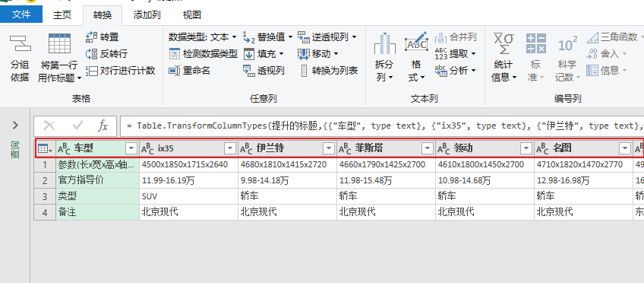Click the formula bar text field
This screenshot has height=283, width=644.
pyautogui.click(x=382, y=126)
